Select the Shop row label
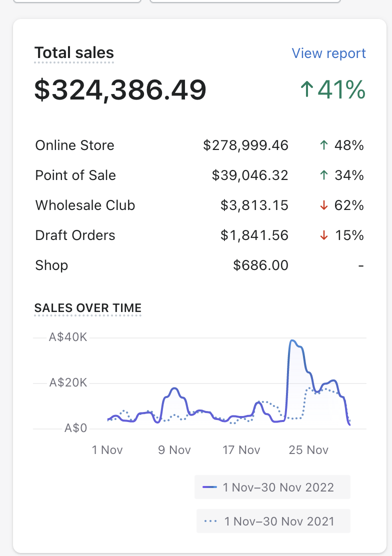 coord(51,265)
